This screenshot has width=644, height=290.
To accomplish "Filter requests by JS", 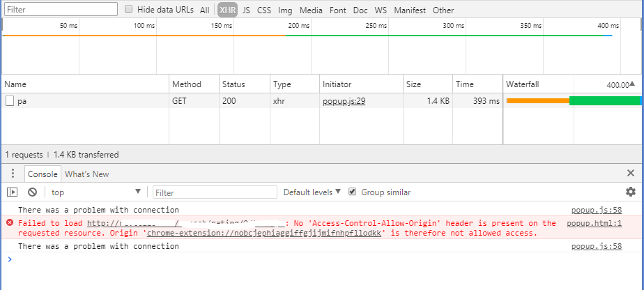I will click(x=246, y=10).
